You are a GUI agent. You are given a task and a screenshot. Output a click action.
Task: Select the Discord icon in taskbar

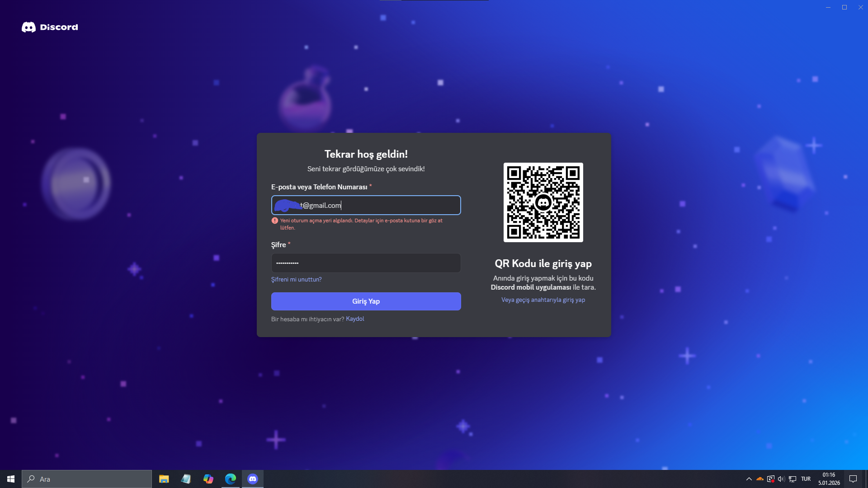[253, 479]
